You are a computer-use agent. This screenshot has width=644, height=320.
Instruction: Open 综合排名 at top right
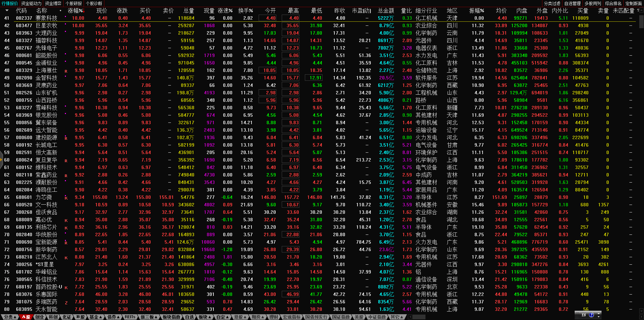click(613, 3)
